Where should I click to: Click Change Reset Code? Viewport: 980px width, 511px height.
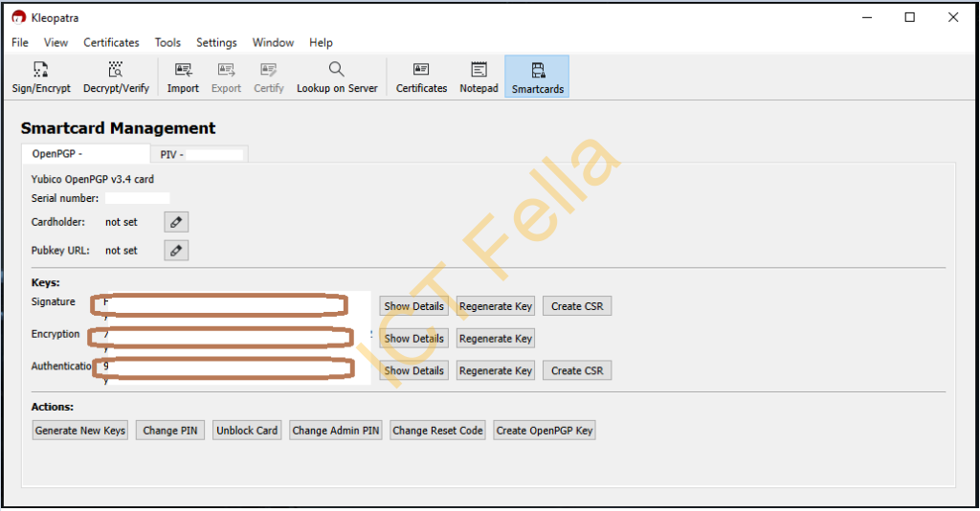tap(437, 431)
